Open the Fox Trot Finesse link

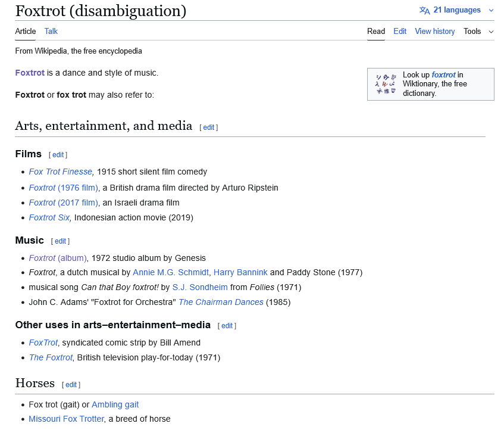tap(60, 172)
